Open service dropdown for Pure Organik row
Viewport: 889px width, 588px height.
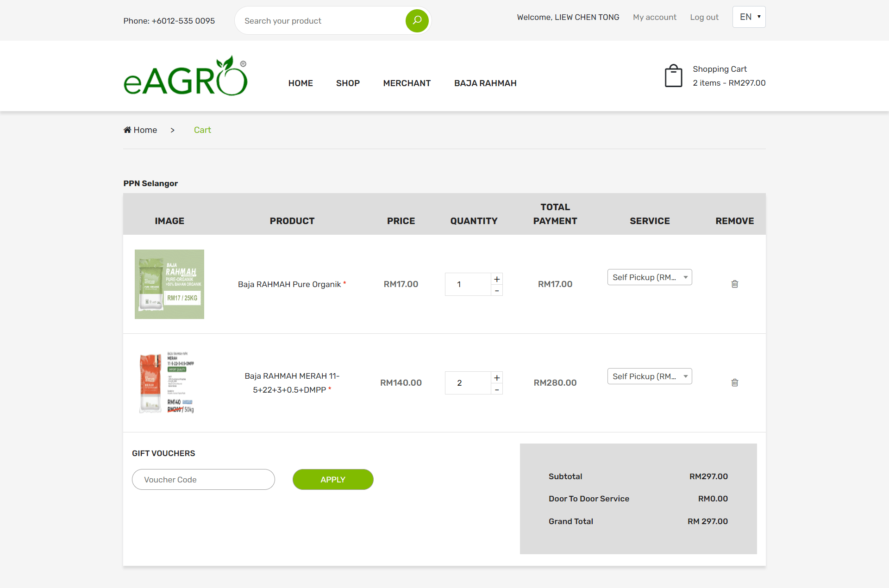click(650, 277)
